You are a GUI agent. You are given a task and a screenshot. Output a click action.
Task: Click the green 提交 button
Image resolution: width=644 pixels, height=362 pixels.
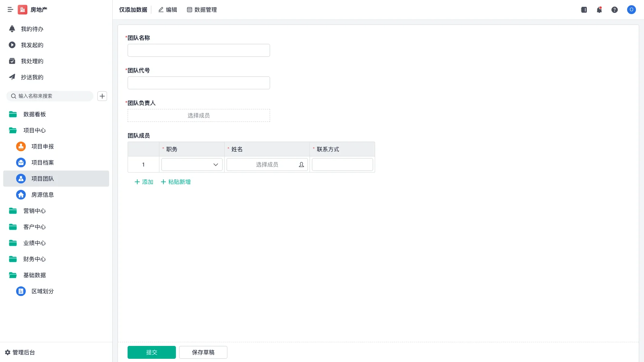152,352
